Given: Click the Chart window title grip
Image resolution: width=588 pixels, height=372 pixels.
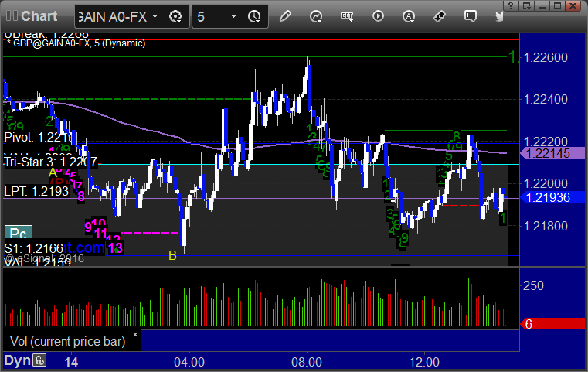Looking at the screenshot, I should pos(12,15).
